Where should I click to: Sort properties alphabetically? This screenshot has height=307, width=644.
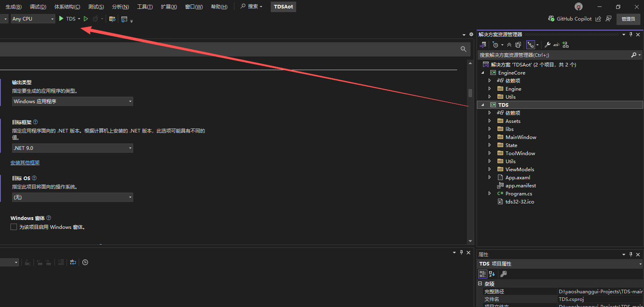coord(492,274)
